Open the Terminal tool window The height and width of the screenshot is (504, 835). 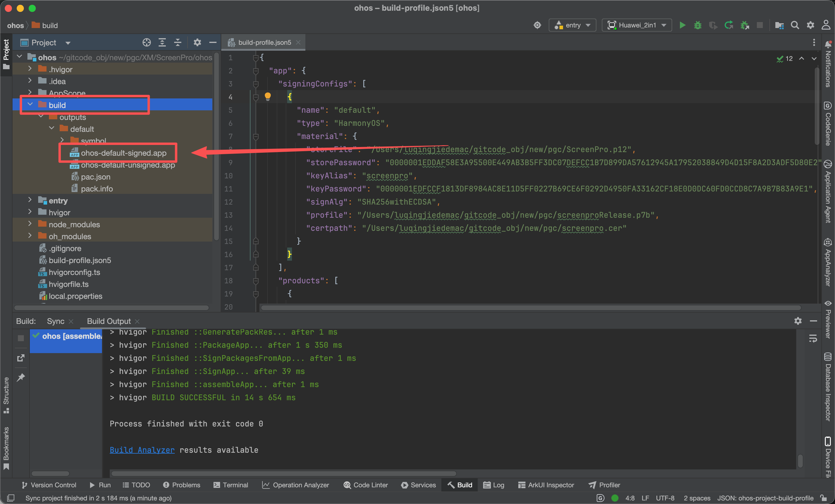pos(231,485)
